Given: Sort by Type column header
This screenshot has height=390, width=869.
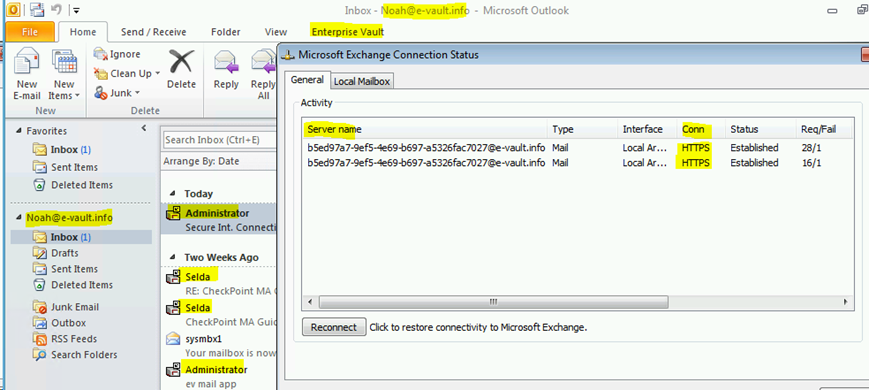Looking at the screenshot, I should point(582,129).
